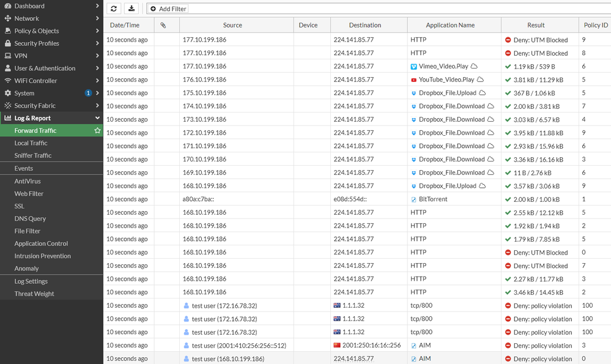
Task: Click the YouTube_Video.Play app icon
Action: (x=414, y=80)
